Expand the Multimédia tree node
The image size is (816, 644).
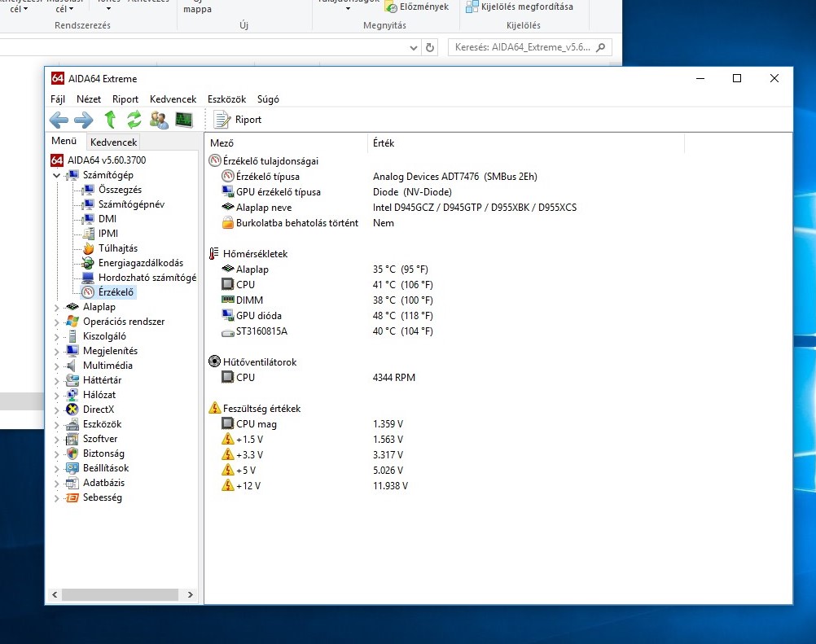(57, 366)
